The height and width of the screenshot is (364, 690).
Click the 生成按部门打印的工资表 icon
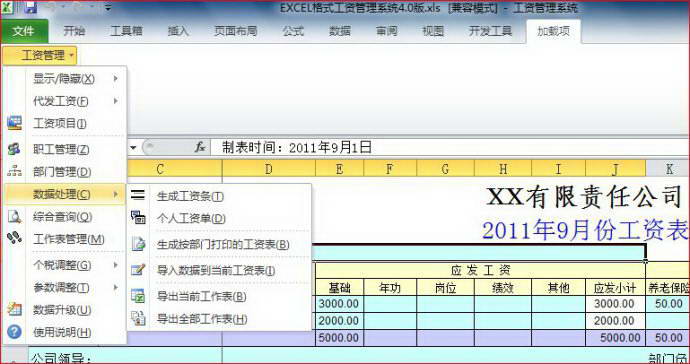[138, 244]
